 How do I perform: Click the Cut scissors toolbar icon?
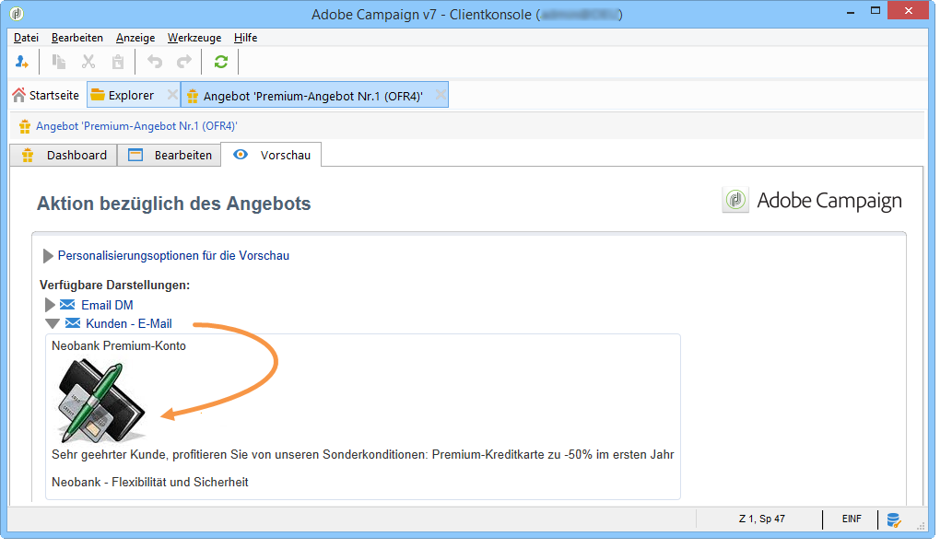88,62
